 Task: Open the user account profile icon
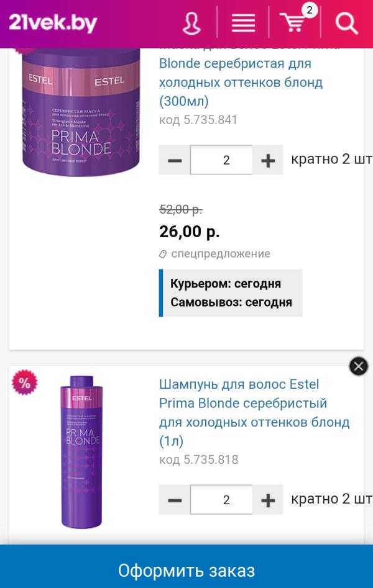[191, 24]
